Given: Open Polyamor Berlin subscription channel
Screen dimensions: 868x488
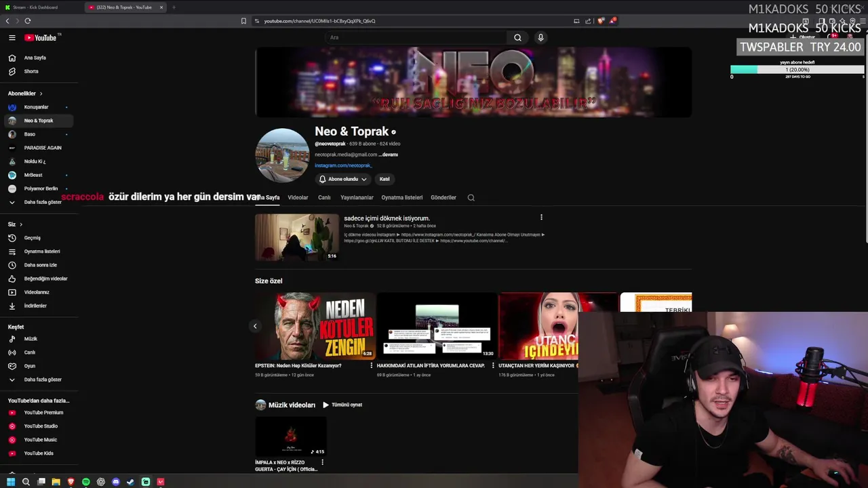Looking at the screenshot, I should click(39, 188).
